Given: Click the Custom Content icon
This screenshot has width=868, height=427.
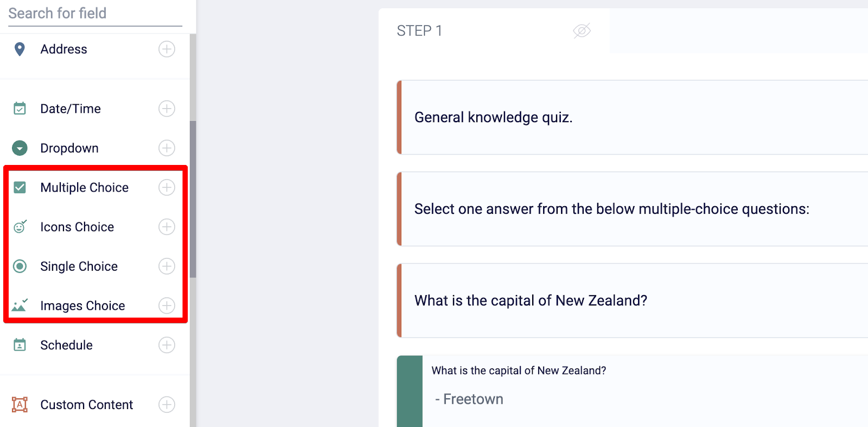Looking at the screenshot, I should [x=20, y=404].
